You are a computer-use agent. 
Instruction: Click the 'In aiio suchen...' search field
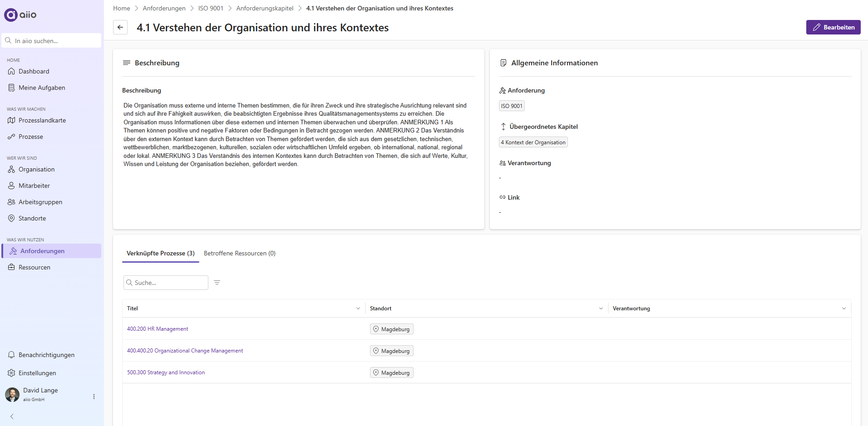[x=51, y=40]
